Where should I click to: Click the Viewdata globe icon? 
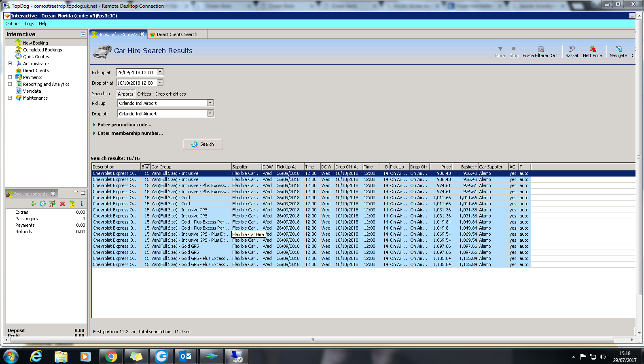point(19,91)
